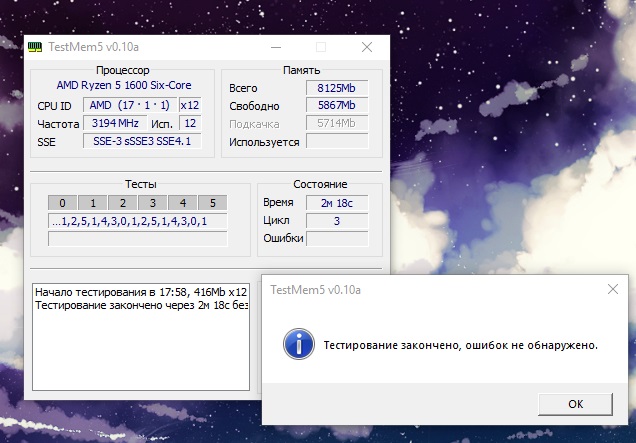Screen dimensions: 636x443
Task: Click the blue information icon in dialog
Action: [x=299, y=344]
